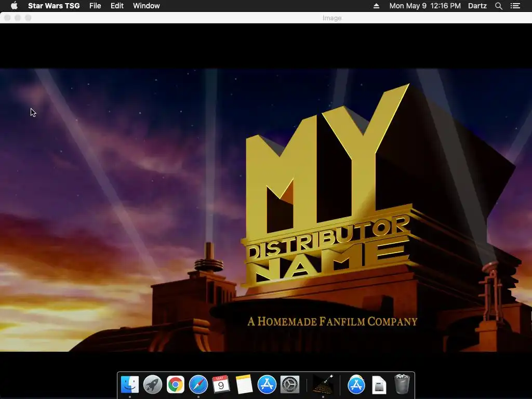Open App Store icon beside Notes

[x=267, y=385]
